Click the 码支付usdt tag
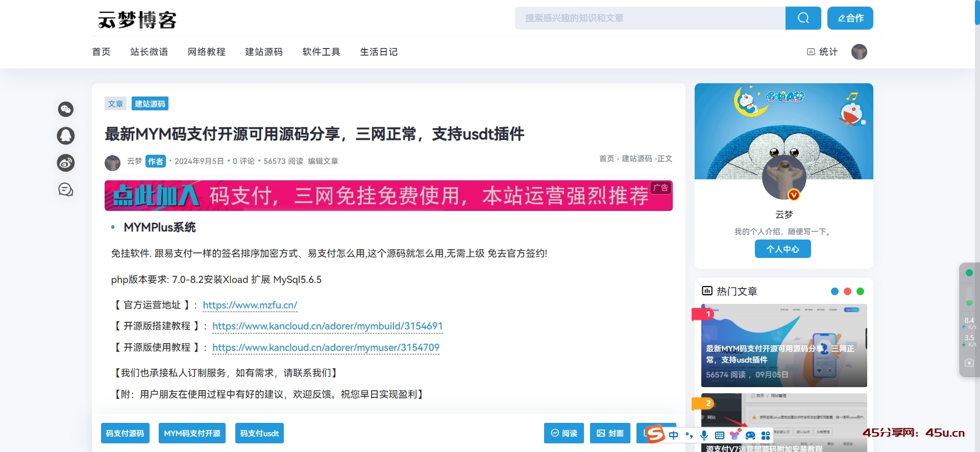Image resolution: width=980 pixels, height=452 pixels. point(259,433)
